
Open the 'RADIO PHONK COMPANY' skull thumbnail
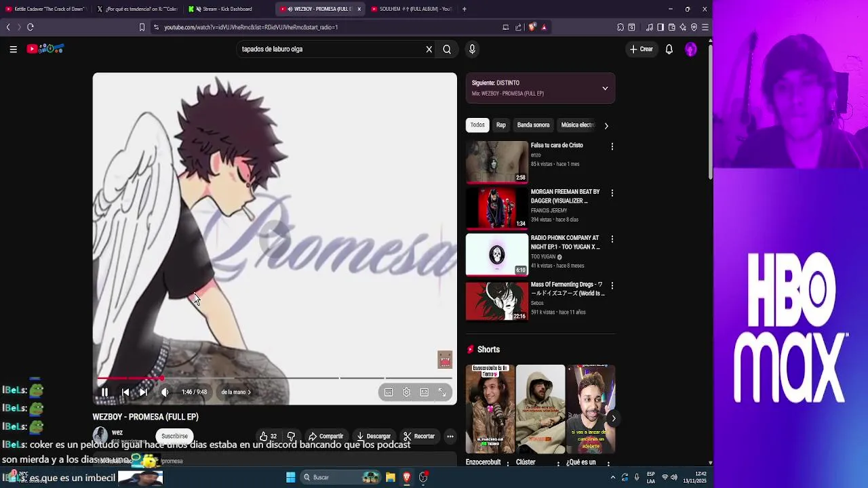click(x=496, y=255)
